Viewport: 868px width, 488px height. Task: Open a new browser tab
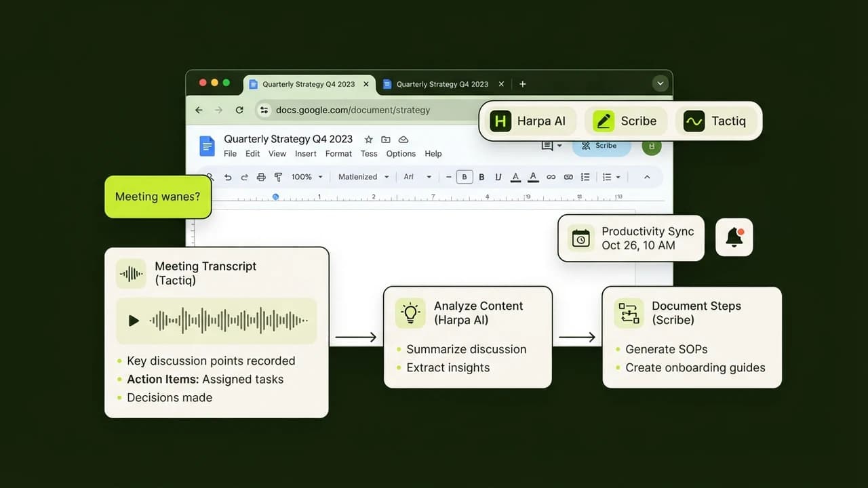tap(522, 84)
